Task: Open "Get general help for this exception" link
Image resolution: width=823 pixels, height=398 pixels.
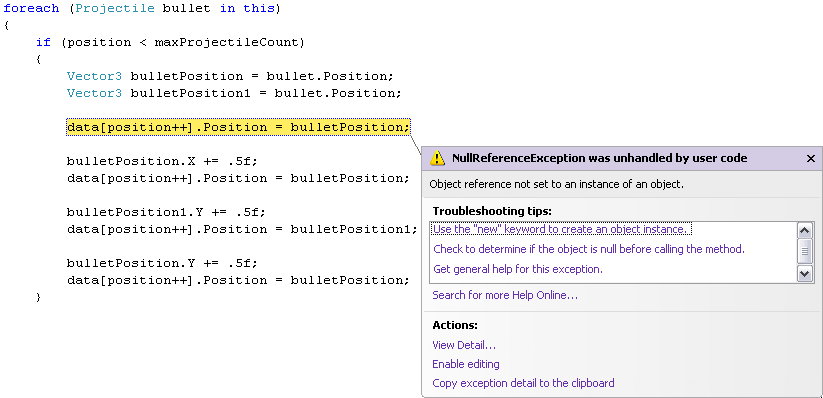Action: point(518,269)
